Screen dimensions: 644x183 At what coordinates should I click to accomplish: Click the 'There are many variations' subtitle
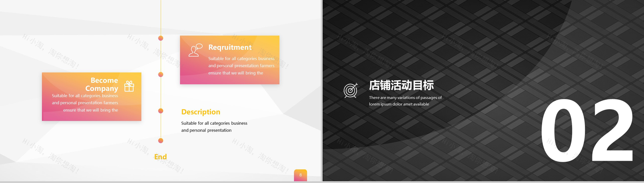pos(405,101)
